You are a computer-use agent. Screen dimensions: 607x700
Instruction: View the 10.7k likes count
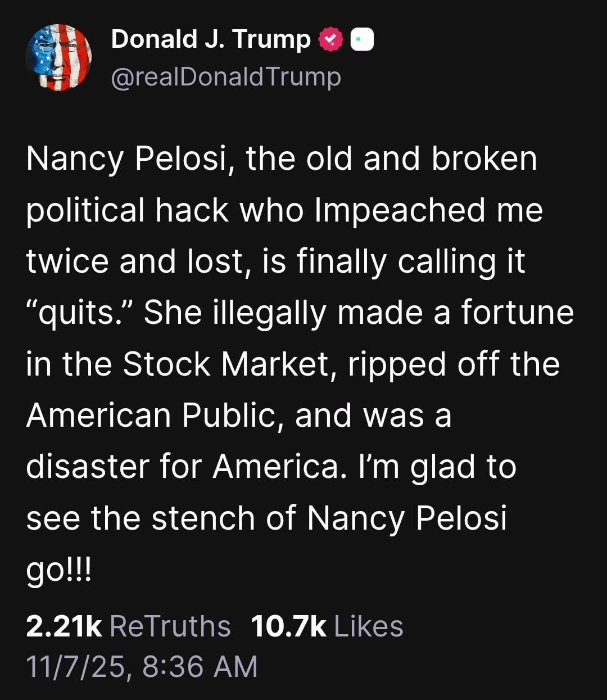coord(288,626)
